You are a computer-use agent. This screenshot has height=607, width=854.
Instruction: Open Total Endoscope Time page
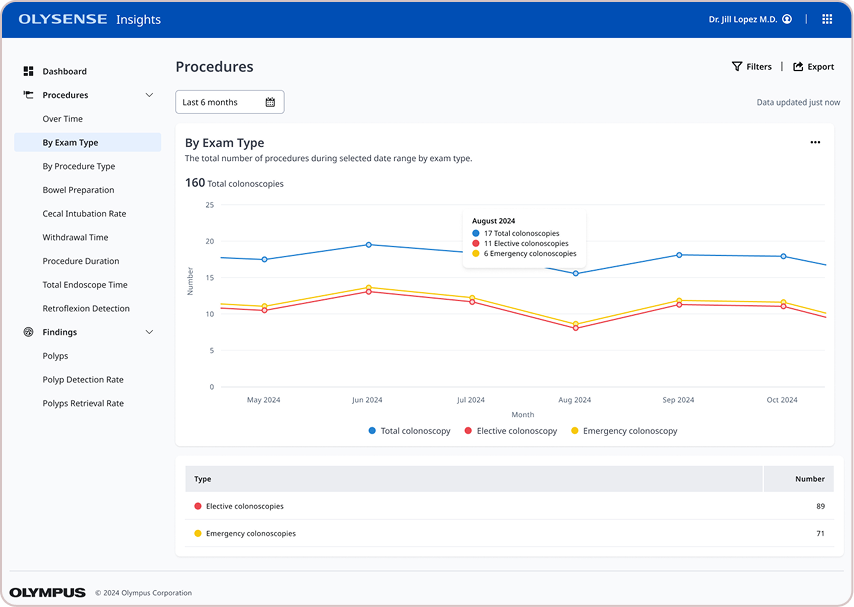click(85, 284)
